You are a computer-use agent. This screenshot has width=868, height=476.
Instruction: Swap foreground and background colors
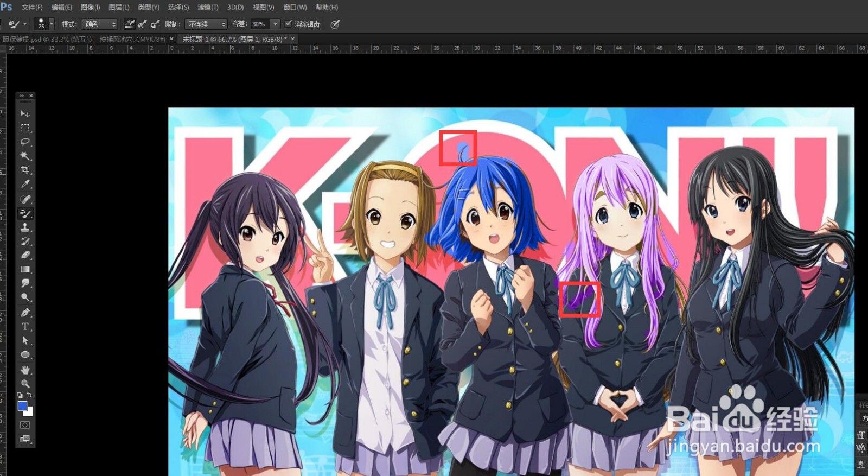pos(29,395)
